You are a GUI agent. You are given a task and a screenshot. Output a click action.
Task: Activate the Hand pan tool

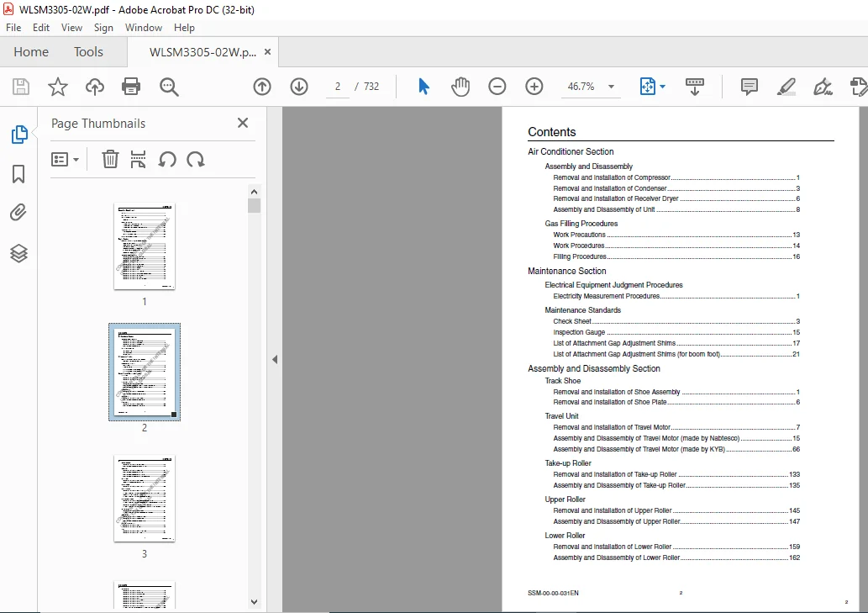[460, 87]
